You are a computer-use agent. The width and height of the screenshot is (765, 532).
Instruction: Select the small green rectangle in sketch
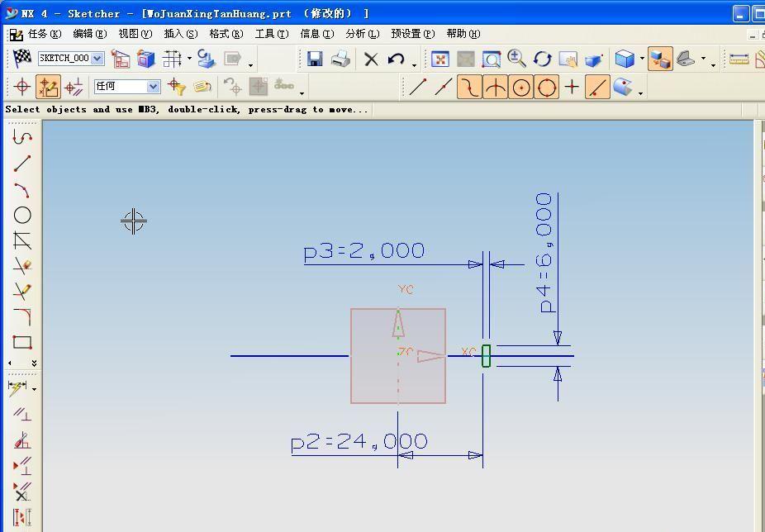click(486, 356)
